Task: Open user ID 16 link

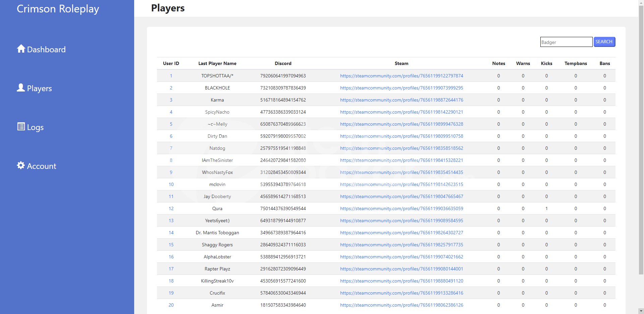Action: pyautogui.click(x=171, y=257)
